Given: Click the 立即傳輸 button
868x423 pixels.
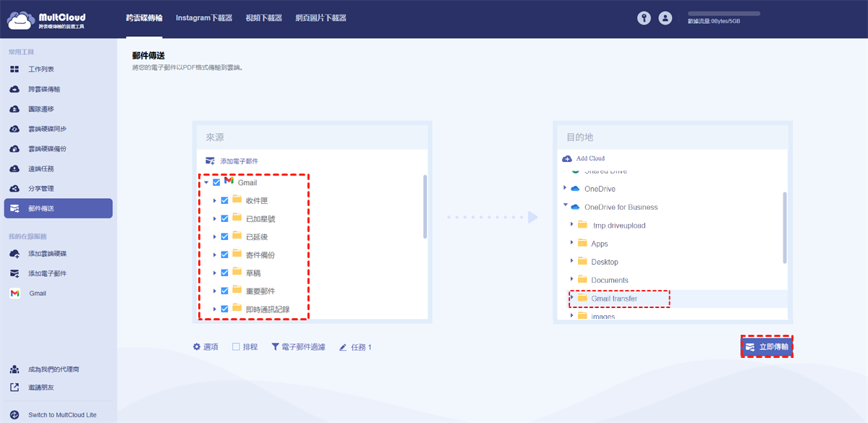Looking at the screenshot, I should point(767,347).
